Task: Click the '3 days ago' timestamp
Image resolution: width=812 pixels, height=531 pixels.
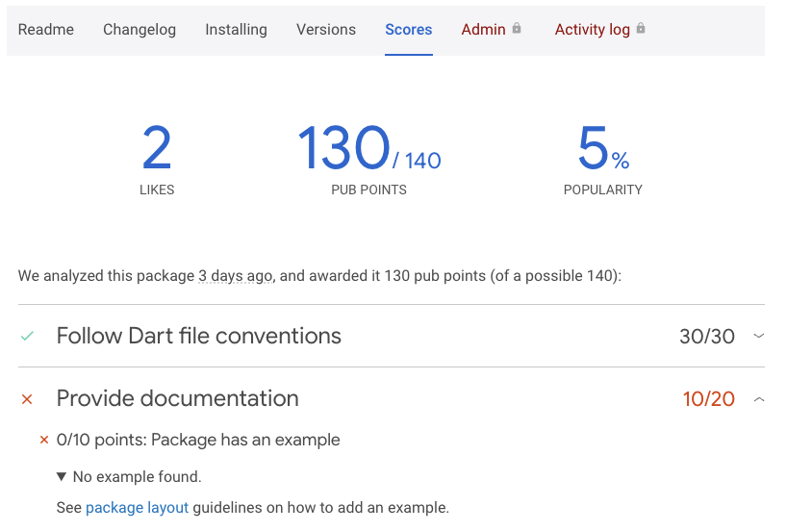Action: 235,276
